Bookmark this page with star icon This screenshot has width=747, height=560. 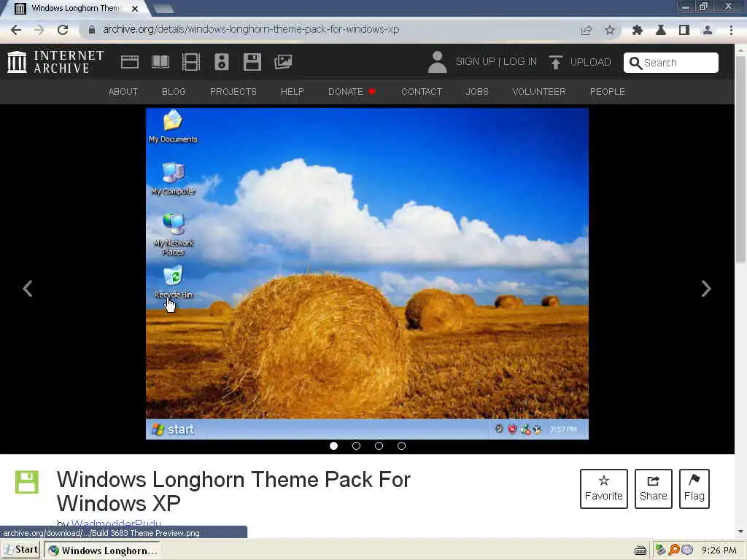[610, 30]
